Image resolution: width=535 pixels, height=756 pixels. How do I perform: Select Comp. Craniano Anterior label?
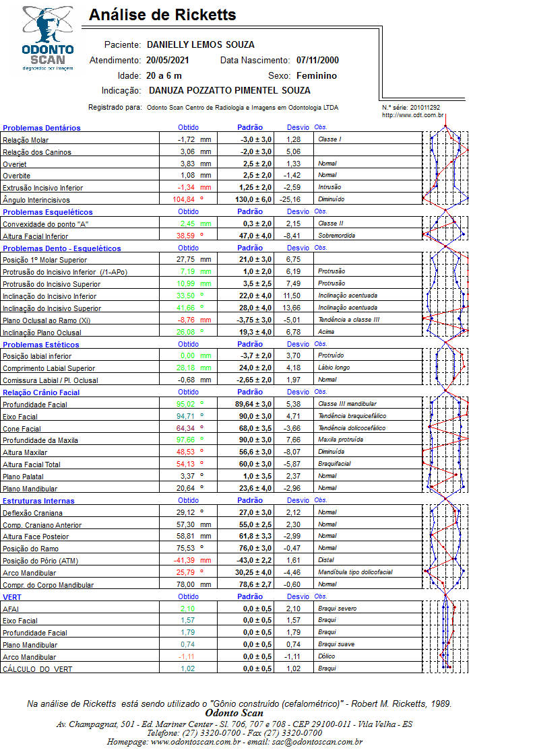coord(42,525)
